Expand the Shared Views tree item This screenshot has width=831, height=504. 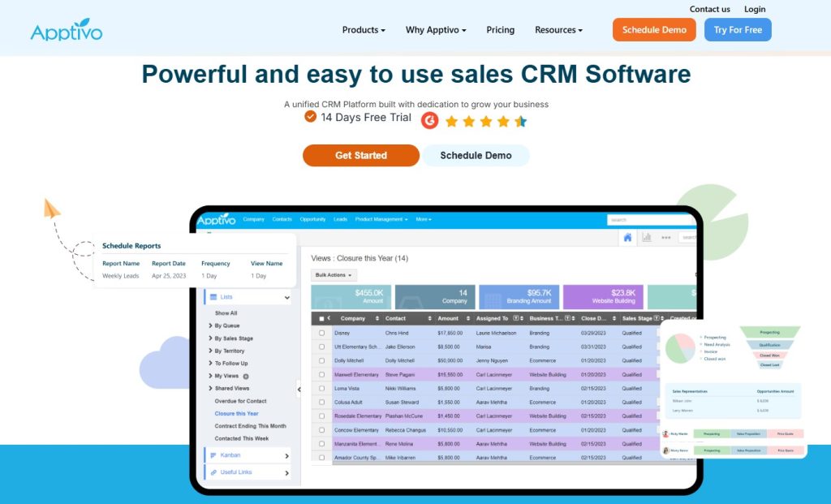(x=210, y=388)
